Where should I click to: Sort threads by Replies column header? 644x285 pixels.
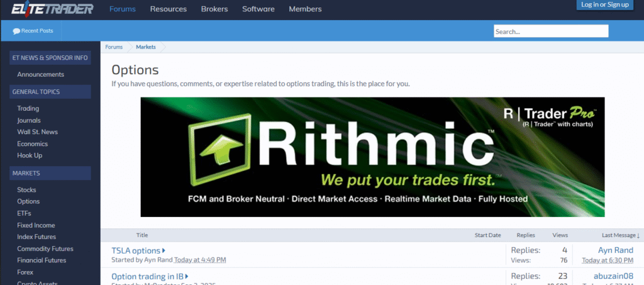tap(526, 235)
